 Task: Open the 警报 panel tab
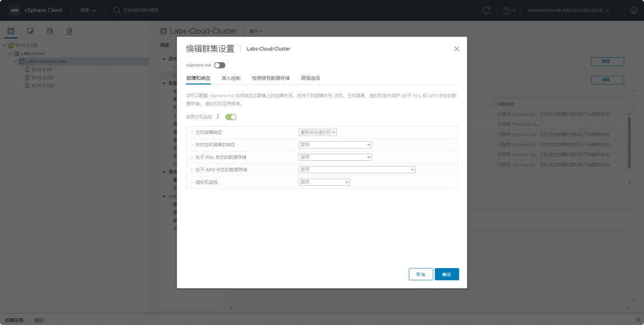(39, 320)
